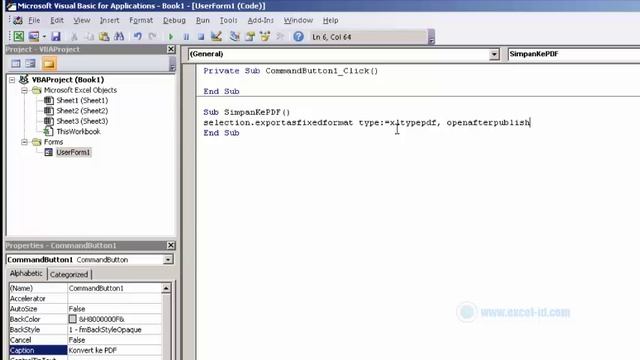The height and width of the screenshot is (360, 640).
Task: Select the (Name) property row
Action: click(x=85, y=288)
